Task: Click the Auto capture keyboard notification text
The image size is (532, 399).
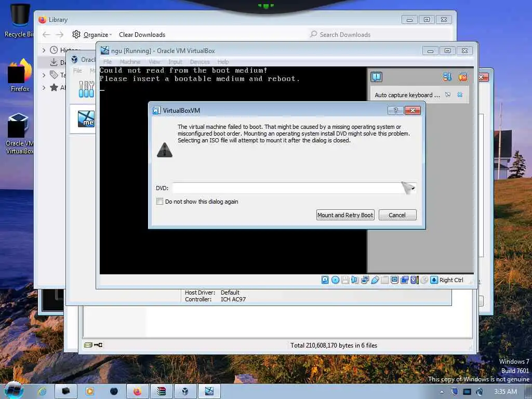Action: point(407,95)
